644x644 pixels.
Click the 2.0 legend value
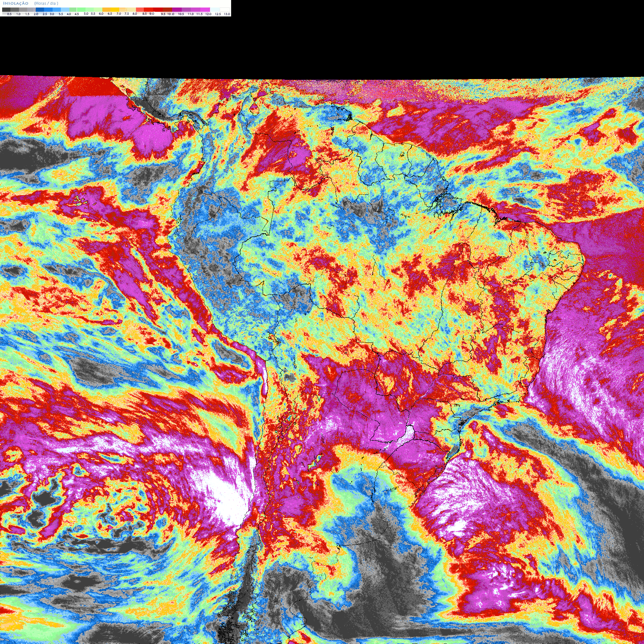pos(36,14)
